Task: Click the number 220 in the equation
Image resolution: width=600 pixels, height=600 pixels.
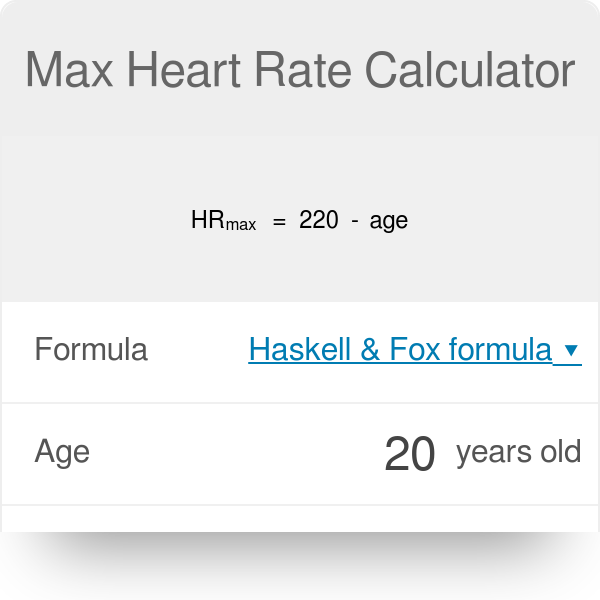Action: (318, 220)
